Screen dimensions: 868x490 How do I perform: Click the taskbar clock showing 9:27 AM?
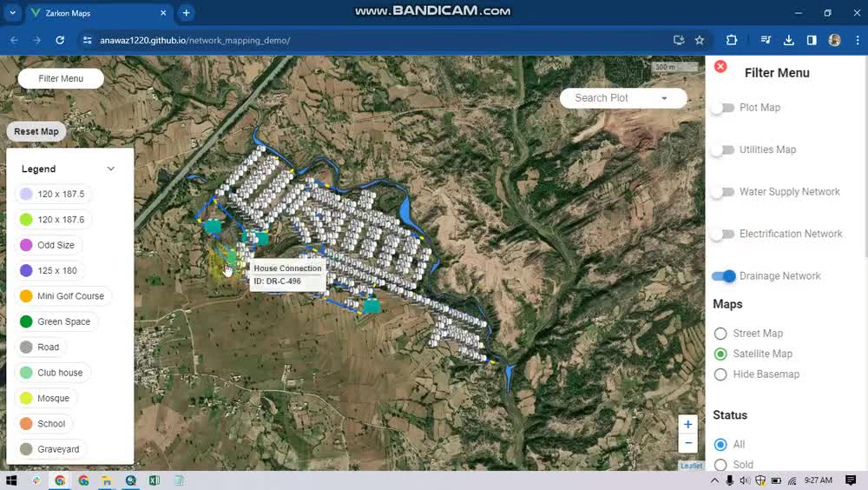819,480
